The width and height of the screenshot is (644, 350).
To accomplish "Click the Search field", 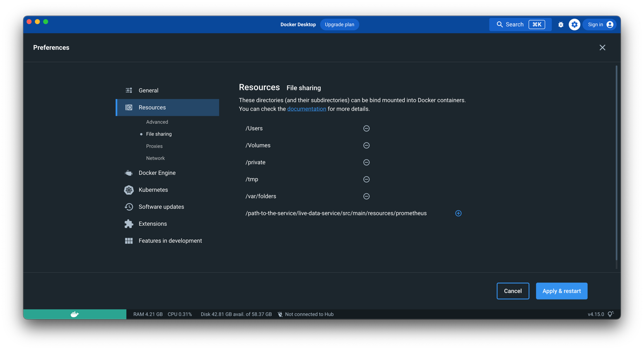I will click(520, 24).
